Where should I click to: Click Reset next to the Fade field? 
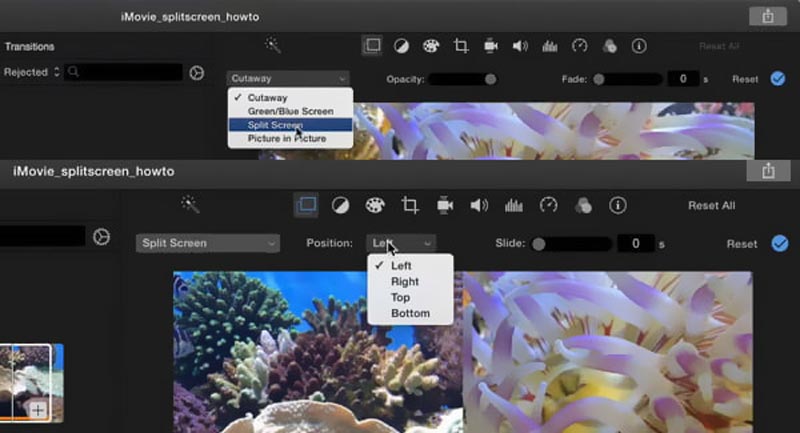pos(745,79)
